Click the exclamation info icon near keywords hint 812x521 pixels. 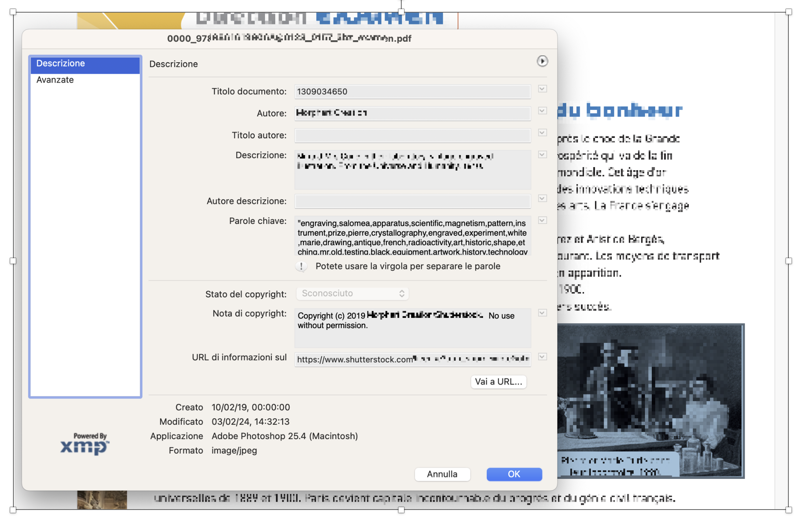(301, 266)
